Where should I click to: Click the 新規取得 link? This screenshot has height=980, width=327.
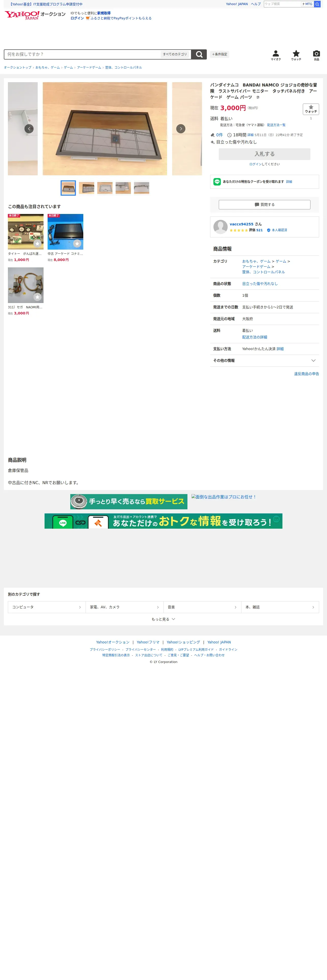[104, 13]
